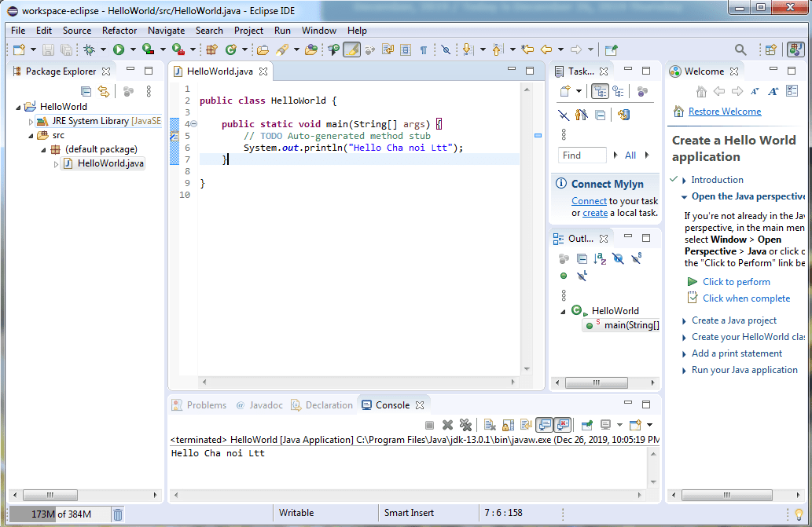Screen dimensions: 812x527
Task: Click Remove All Terminated Launches icon
Action: [x=465, y=425]
